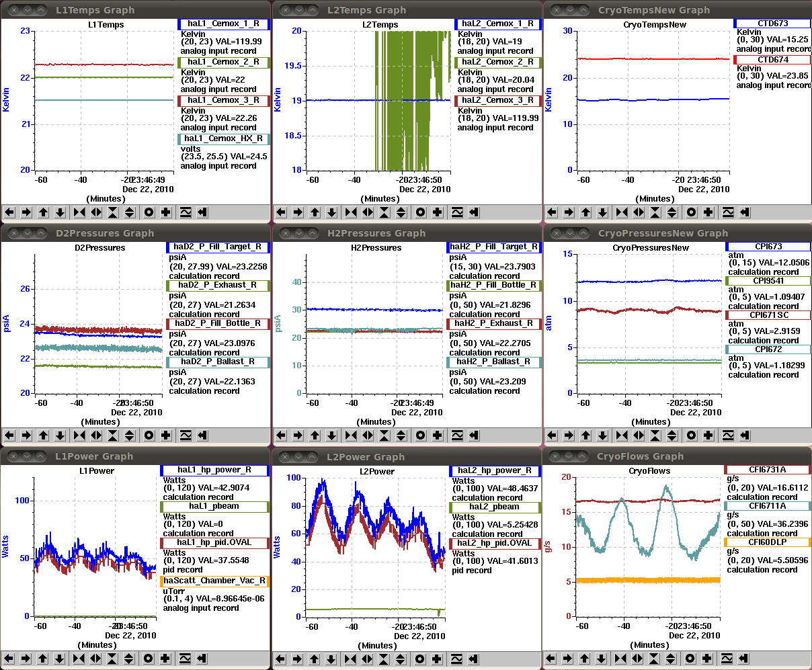Image resolution: width=812 pixels, height=670 pixels.
Task: Click down arrow in L2Power Graph toolbar
Action: click(x=331, y=659)
